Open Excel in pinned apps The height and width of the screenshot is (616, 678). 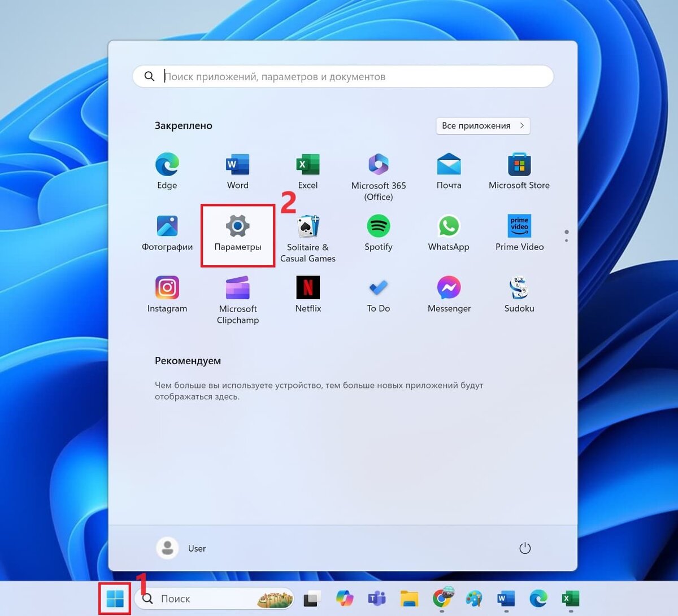point(308,172)
